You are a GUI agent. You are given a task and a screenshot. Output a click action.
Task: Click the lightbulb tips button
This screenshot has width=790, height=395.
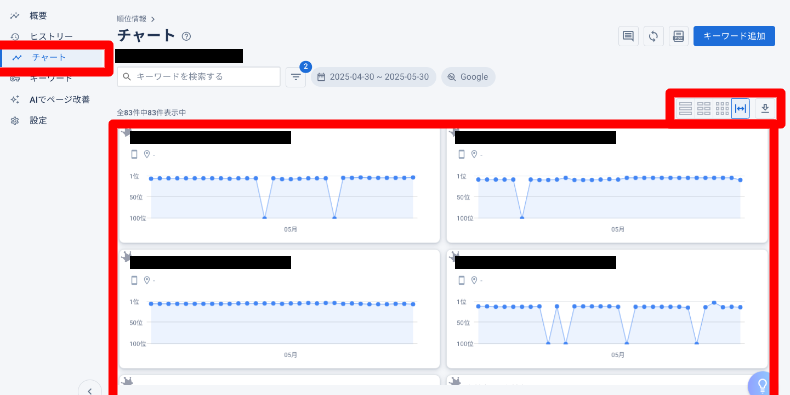pyautogui.click(x=762, y=385)
